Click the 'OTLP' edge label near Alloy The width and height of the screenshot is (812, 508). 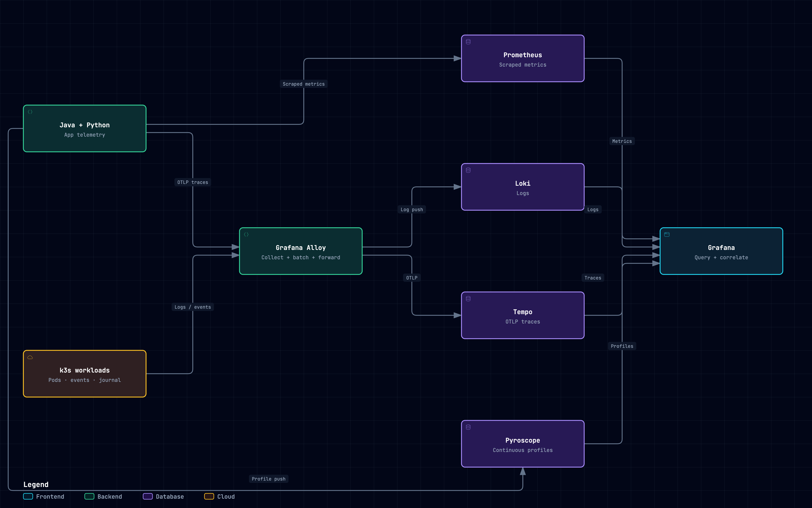click(412, 278)
